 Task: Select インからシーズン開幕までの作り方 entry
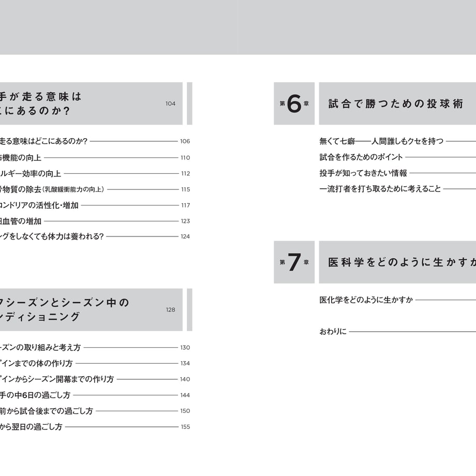95,379
